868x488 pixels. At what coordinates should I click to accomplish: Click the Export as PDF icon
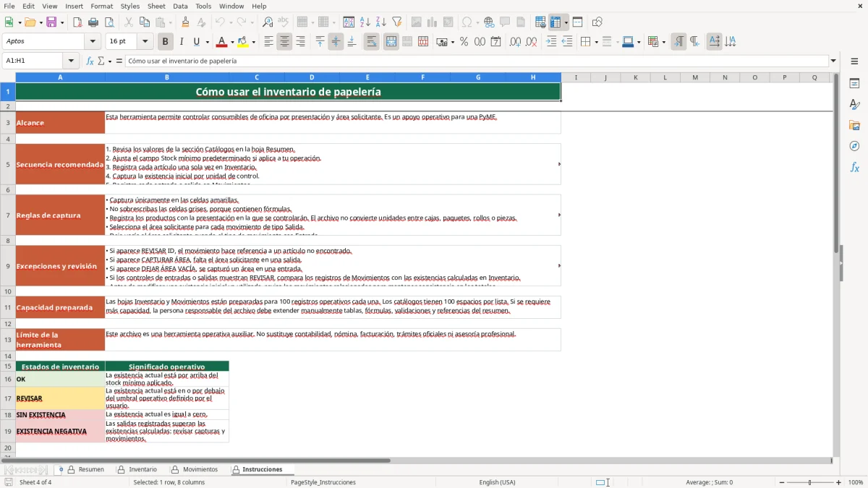click(x=77, y=22)
